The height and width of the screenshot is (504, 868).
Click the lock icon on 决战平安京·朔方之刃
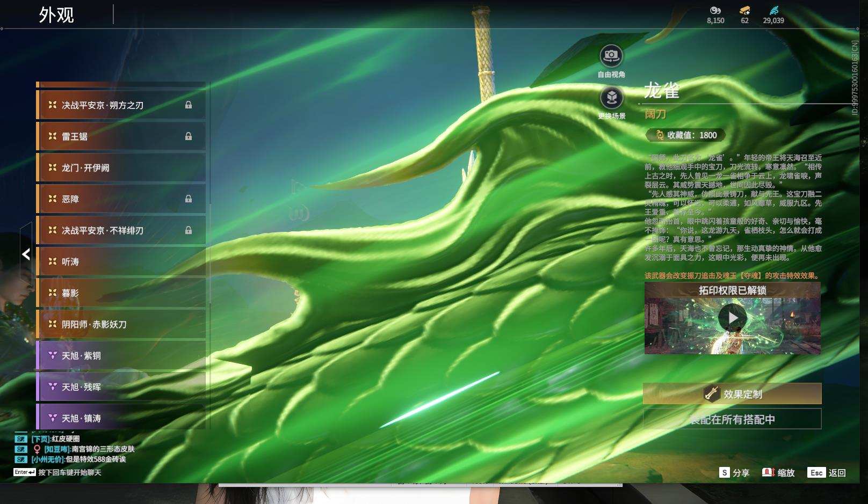click(189, 105)
